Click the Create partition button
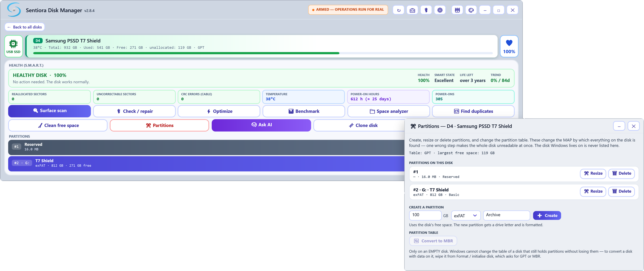The width and height of the screenshot is (644, 271). click(x=547, y=215)
